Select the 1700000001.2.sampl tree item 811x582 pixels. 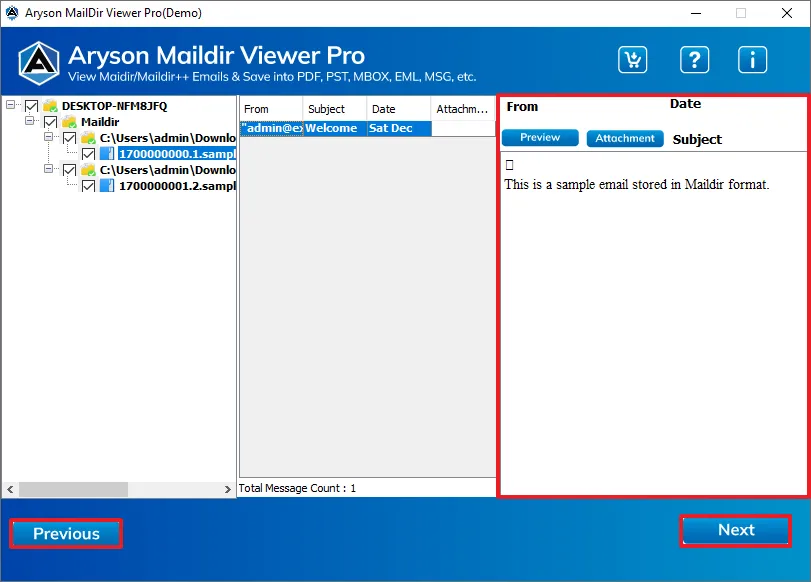coord(177,186)
